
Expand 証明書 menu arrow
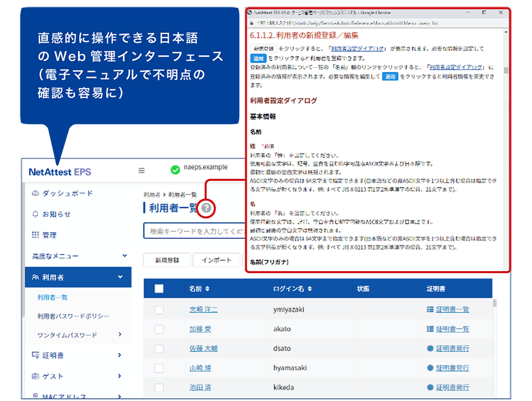pyautogui.click(x=119, y=355)
